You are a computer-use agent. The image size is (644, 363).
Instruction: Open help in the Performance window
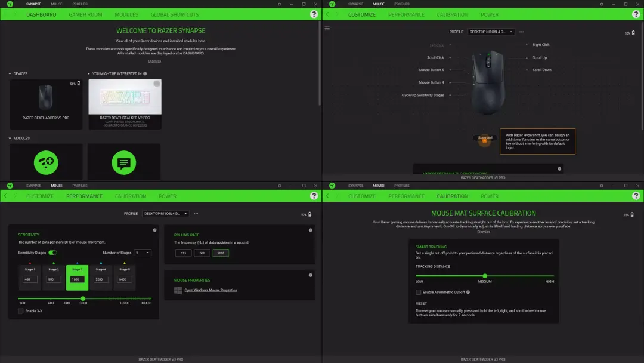point(314,196)
